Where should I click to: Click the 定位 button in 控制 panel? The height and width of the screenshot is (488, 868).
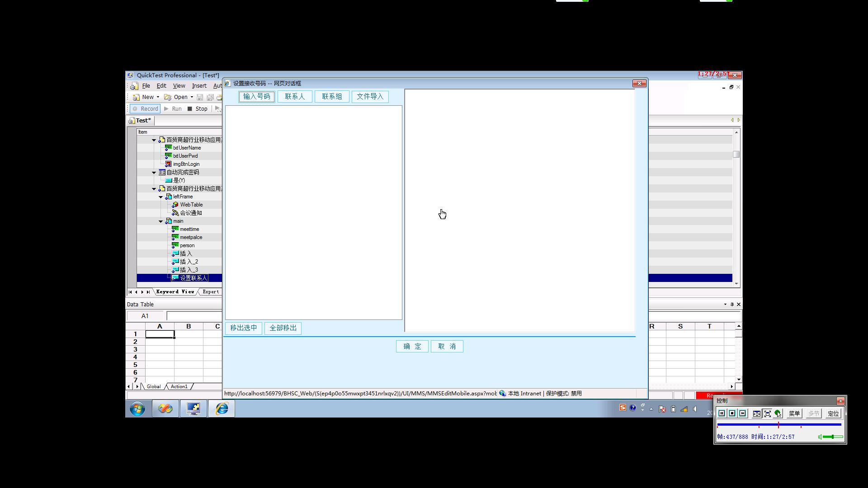click(833, 413)
